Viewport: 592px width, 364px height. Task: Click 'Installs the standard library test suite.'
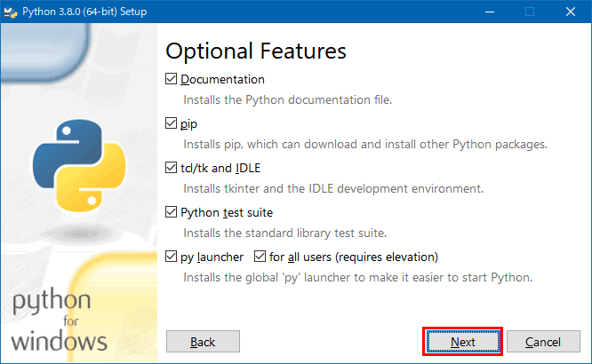click(x=285, y=233)
